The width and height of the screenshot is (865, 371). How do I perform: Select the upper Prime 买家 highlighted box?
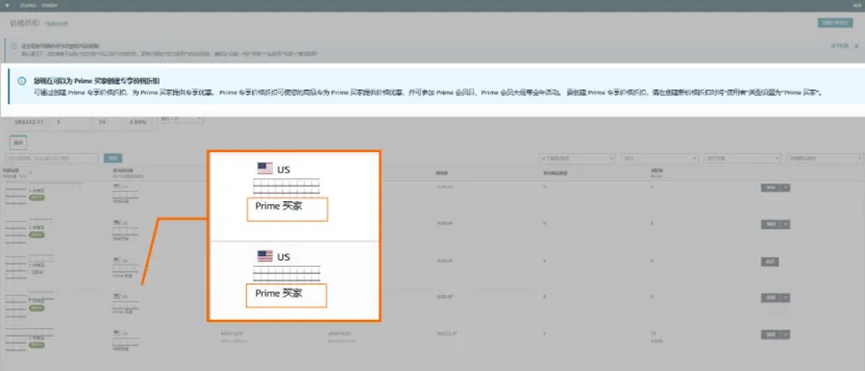click(x=287, y=209)
